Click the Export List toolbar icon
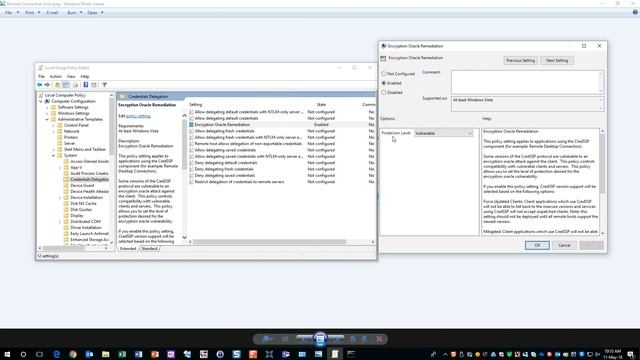Screen dimensions: 640x360 pyautogui.click(x=76, y=85)
